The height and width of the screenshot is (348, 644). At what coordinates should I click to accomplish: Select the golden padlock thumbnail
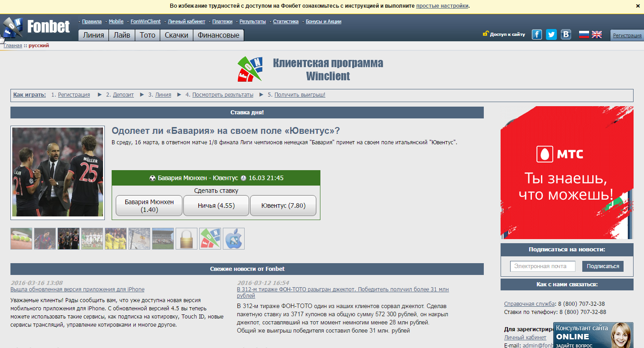[x=187, y=239]
